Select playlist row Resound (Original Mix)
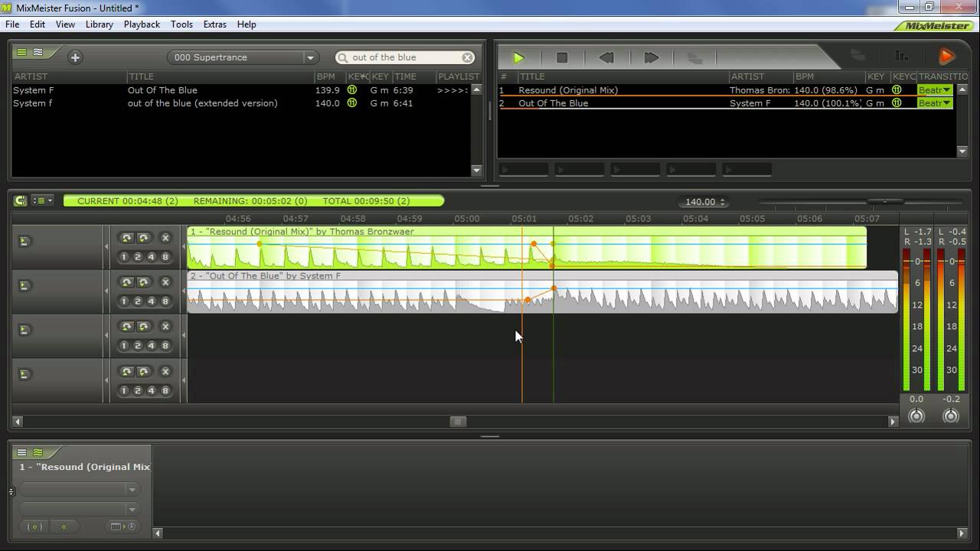The height and width of the screenshot is (551, 980). [x=726, y=90]
